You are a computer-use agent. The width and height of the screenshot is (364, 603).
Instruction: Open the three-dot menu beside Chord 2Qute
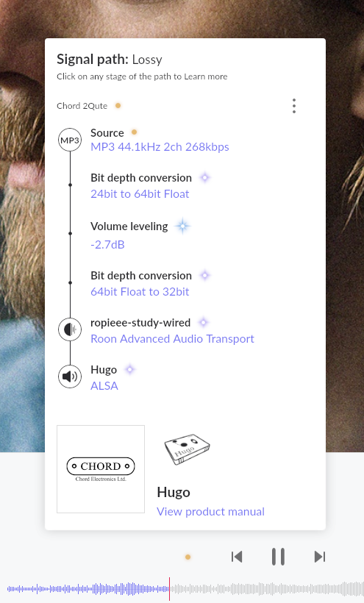(294, 106)
